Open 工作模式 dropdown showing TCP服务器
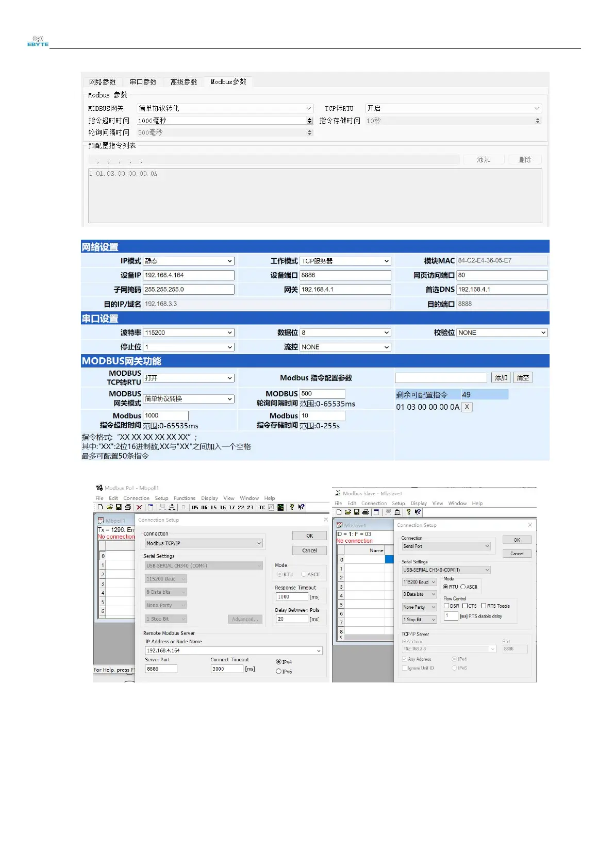 pos(345,261)
